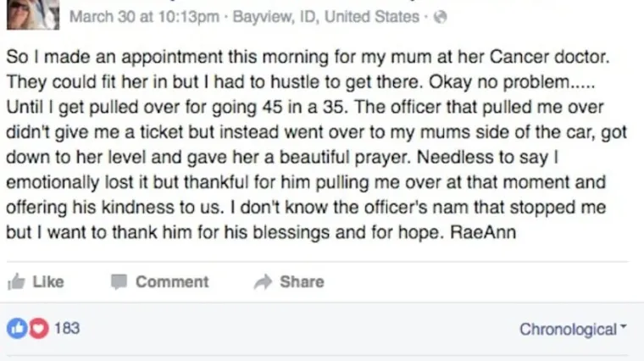Click the red Love reaction icon
The height and width of the screenshot is (361, 644).
(x=38, y=328)
